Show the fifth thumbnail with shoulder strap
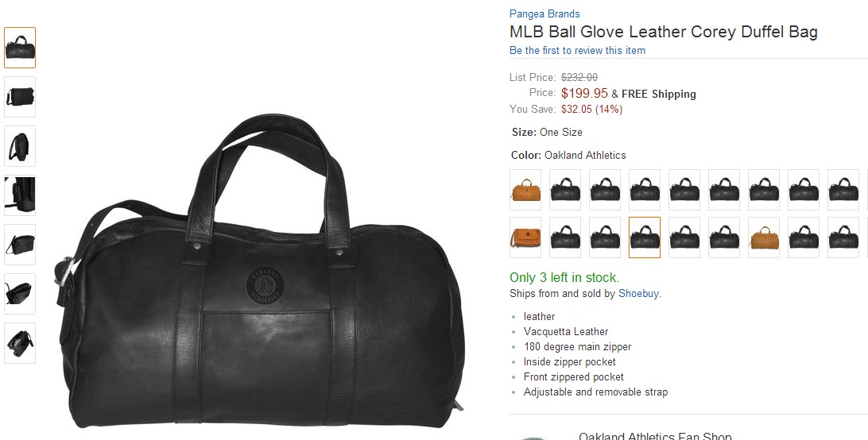Viewport: 868px width, 440px height. pos(20,245)
